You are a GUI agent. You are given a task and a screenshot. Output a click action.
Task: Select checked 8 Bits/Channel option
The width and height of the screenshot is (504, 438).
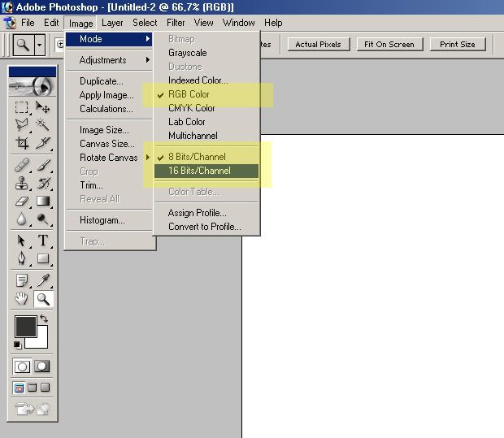pyautogui.click(x=206, y=157)
